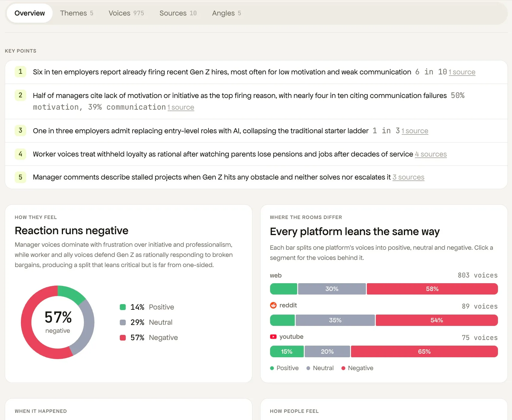Click the 'WHEN IT HAPPENED' card header
Screen dimensions: 512x420
pos(41,411)
